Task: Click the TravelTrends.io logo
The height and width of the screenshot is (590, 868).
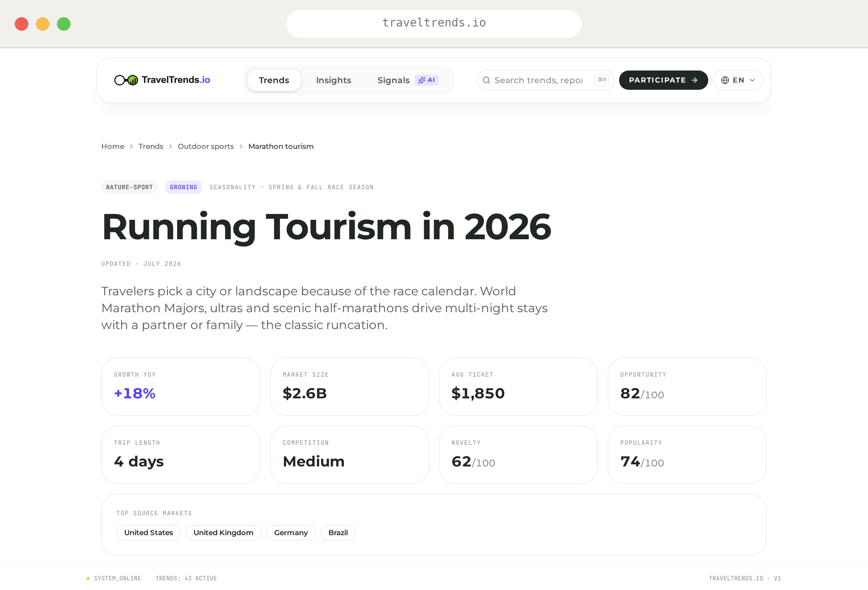Action: (x=162, y=80)
